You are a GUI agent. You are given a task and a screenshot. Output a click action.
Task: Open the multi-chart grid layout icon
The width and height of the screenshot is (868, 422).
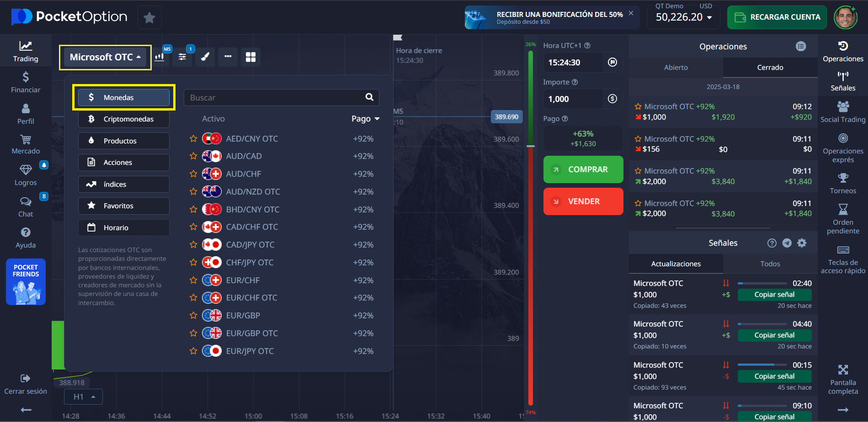pyautogui.click(x=251, y=57)
